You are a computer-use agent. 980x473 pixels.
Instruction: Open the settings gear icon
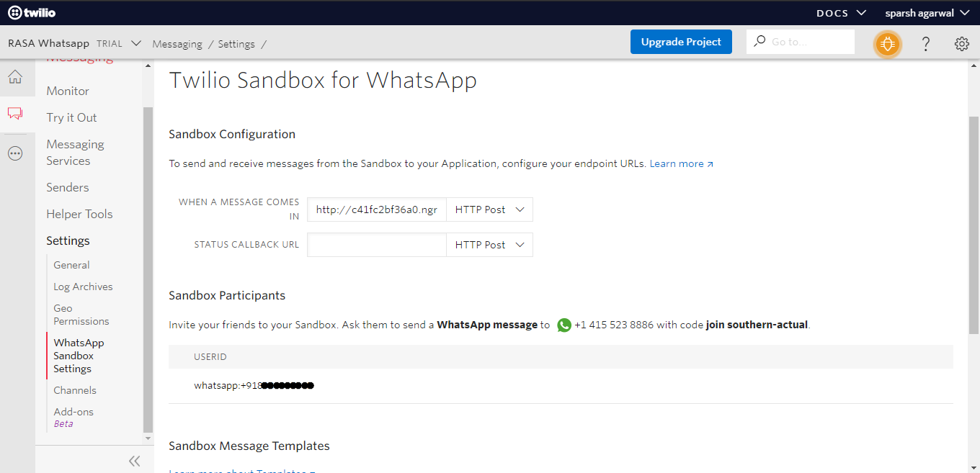(x=961, y=44)
